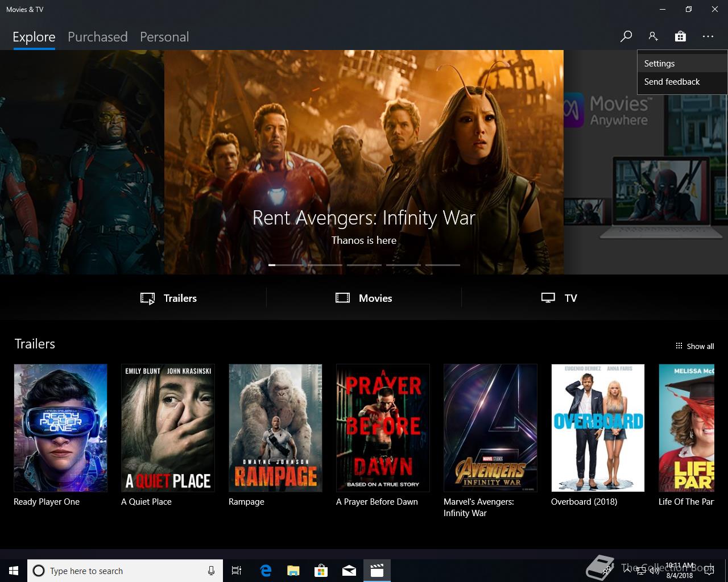Open Marvel's Avengers: Infinity War poster
This screenshot has width=728, height=582.
pos(490,428)
